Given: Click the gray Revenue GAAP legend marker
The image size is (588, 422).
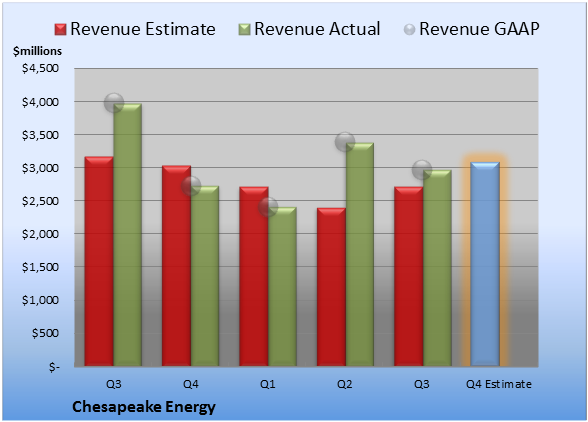Looking at the screenshot, I should coord(410,30).
